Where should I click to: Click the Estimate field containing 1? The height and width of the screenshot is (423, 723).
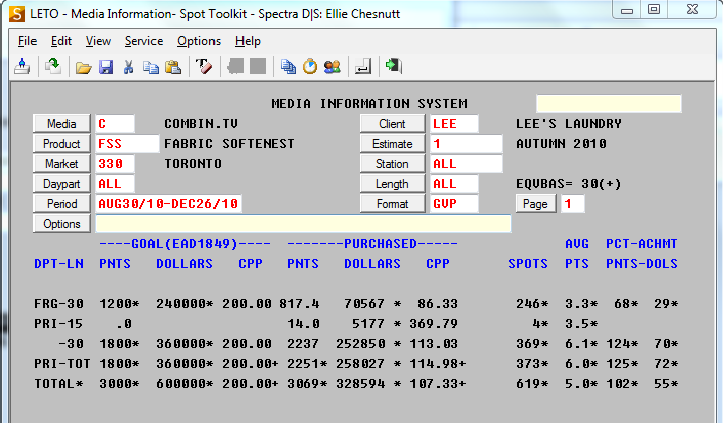(466, 143)
